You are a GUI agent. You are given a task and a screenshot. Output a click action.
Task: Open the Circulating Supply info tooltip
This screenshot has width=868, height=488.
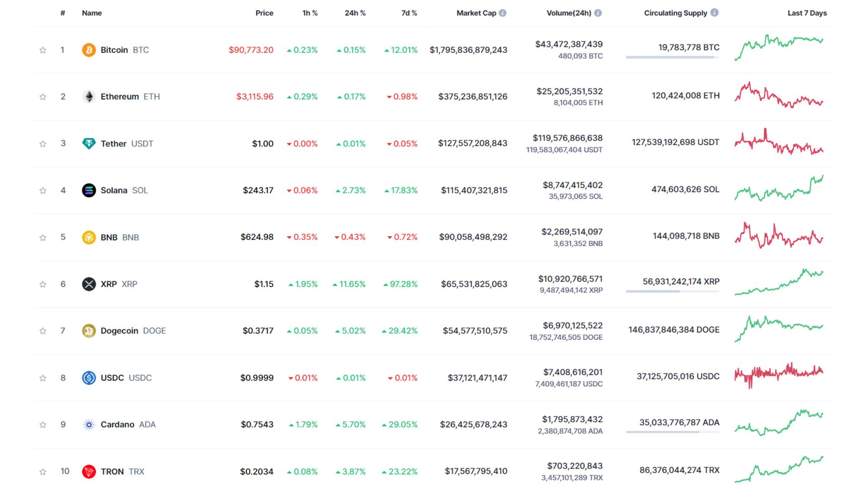714,13
